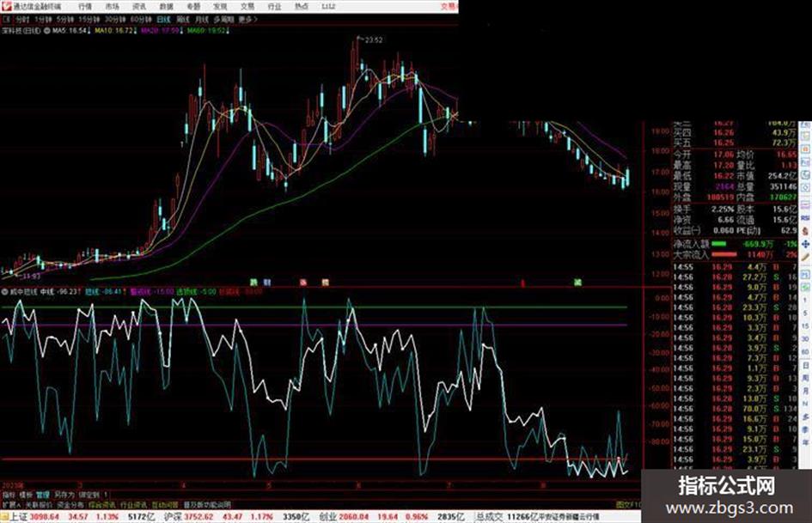Click the small icon left of 分时 tab

[x=7, y=19]
